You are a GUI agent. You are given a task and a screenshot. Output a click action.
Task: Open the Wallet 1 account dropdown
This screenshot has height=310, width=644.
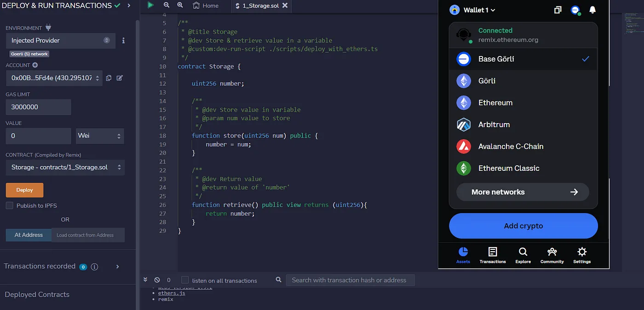[x=479, y=10]
